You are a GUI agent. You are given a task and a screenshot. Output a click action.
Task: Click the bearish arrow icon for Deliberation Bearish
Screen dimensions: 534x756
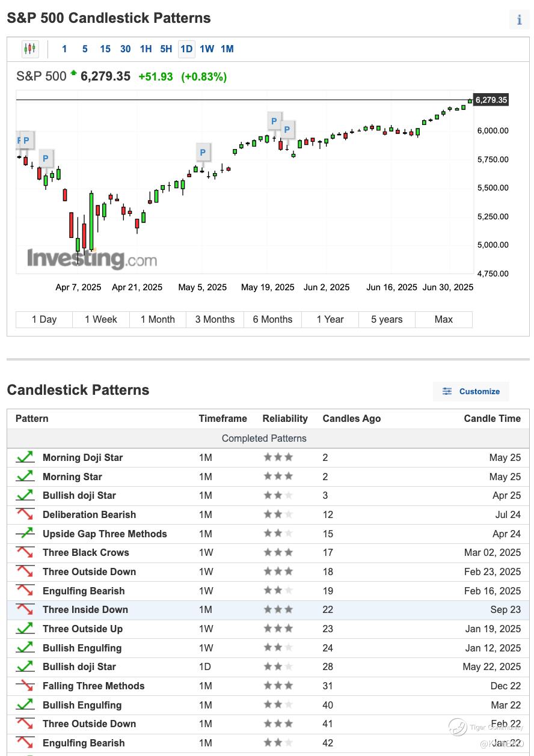25,514
